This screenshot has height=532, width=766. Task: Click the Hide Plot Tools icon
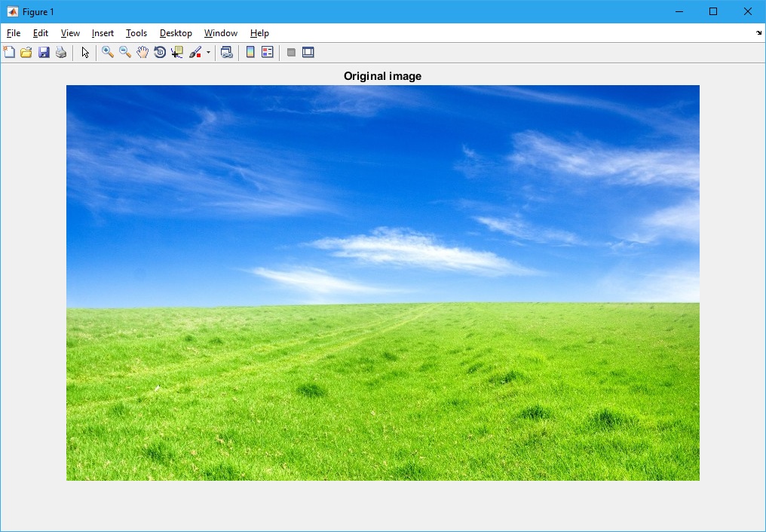click(x=291, y=53)
